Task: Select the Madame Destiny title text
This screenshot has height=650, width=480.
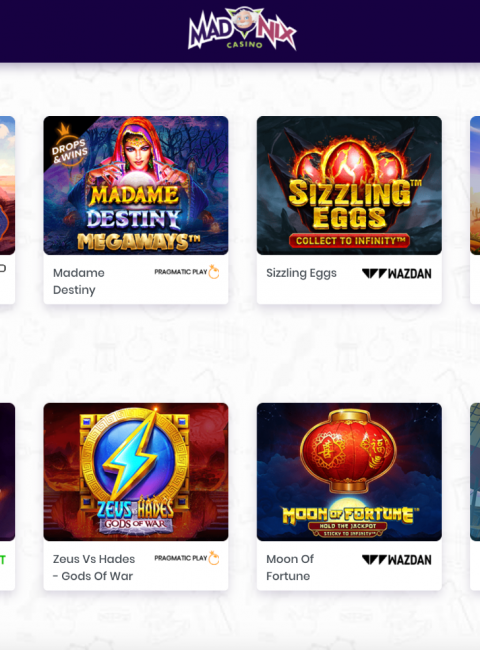Action: [79, 281]
